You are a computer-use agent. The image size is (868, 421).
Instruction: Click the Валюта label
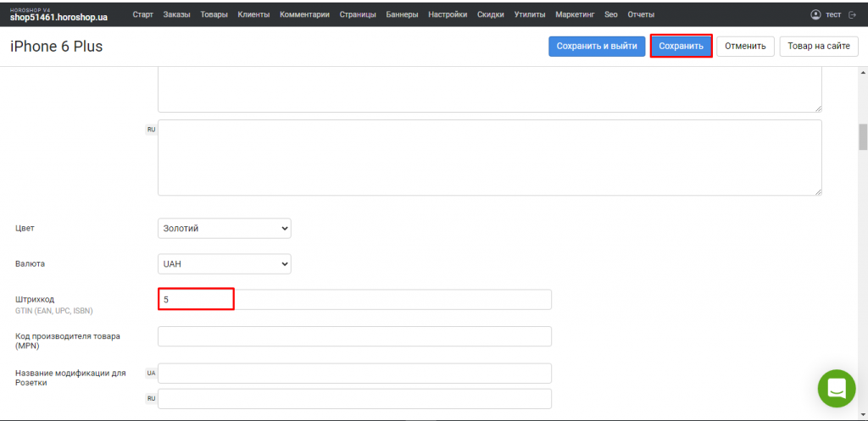[30, 264]
